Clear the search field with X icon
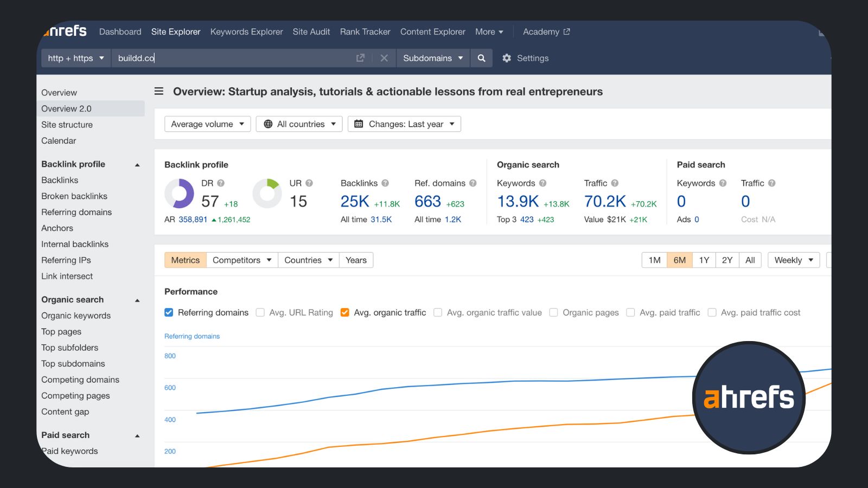Viewport: 868px width, 488px height. coord(384,58)
